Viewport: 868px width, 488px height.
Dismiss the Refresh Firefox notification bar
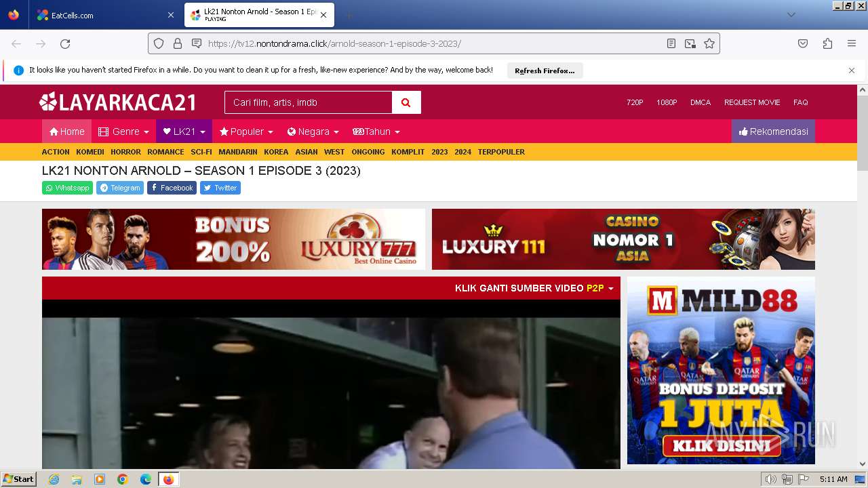coord(852,70)
